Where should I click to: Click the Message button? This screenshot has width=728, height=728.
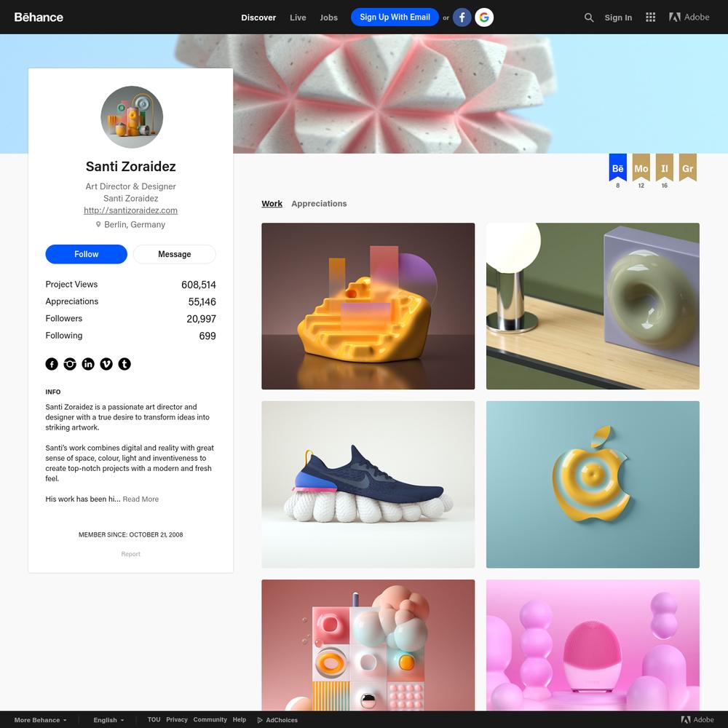[x=175, y=254]
